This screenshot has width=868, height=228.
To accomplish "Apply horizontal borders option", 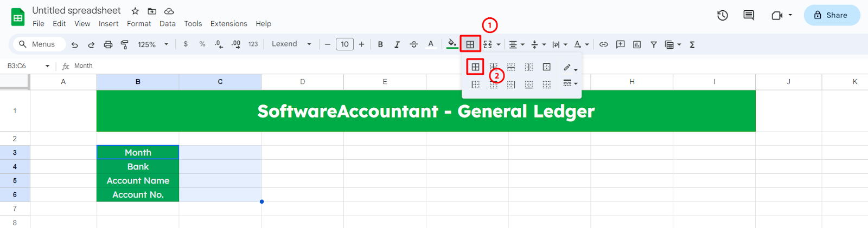I will 511,67.
